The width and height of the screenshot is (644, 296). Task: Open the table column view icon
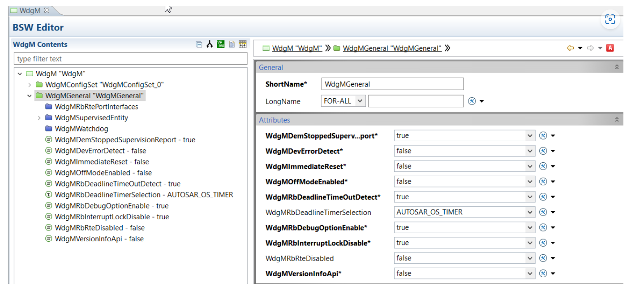coord(242,44)
